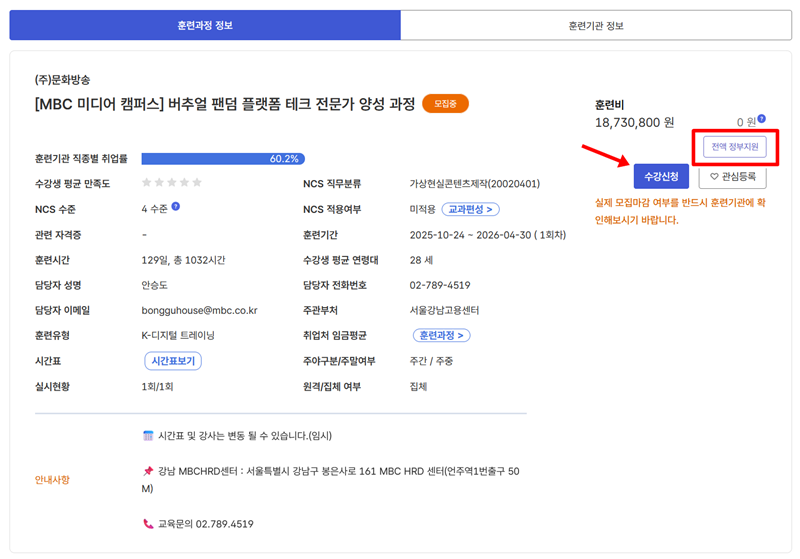Screen dimensions: 800x559
Task: Click the 1회/1회 value
Action: 157,386
